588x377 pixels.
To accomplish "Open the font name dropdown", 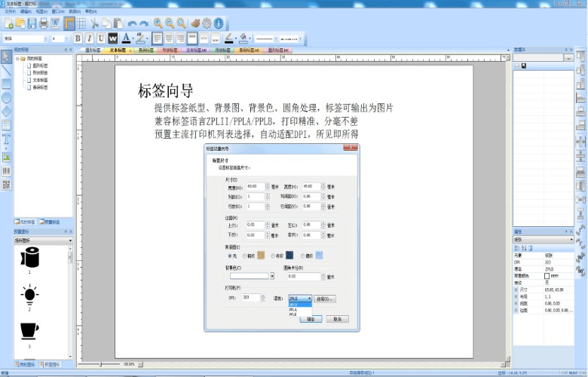I will pos(46,38).
